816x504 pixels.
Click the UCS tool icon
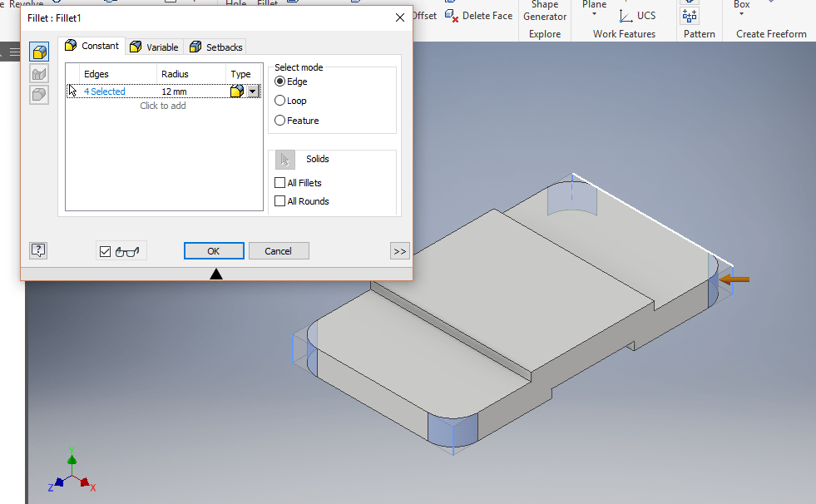626,16
